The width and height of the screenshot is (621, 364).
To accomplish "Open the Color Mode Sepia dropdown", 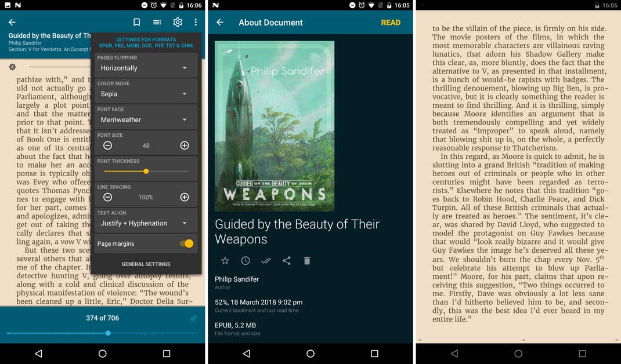I will pyautogui.click(x=146, y=94).
